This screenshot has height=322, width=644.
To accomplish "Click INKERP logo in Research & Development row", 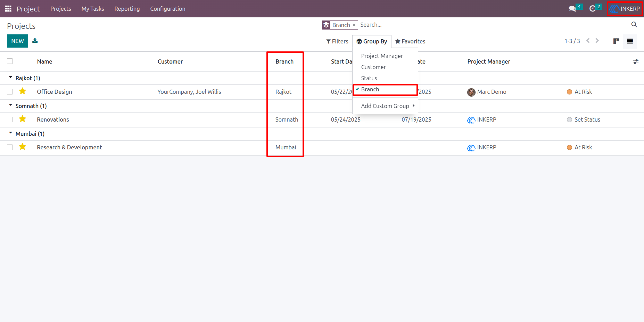I will pyautogui.click(x=471, y=148).
